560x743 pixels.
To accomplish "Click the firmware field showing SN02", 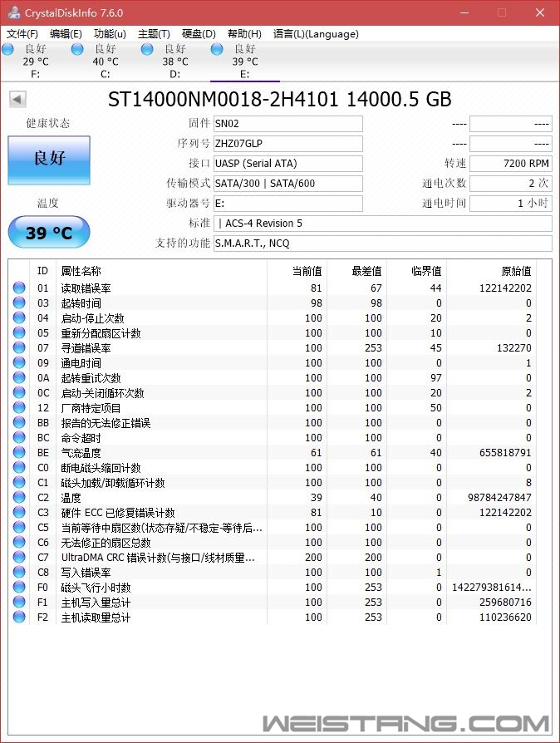I will point(288,124).
